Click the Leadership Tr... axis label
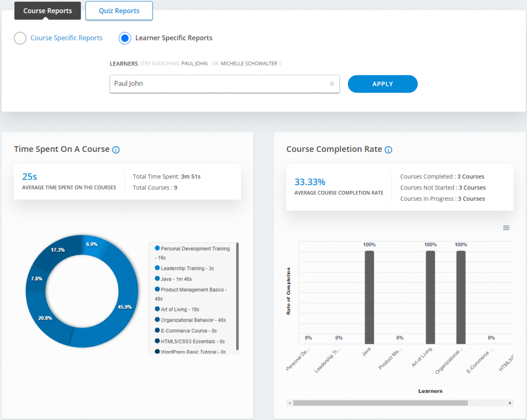 [x=327, y=360]
